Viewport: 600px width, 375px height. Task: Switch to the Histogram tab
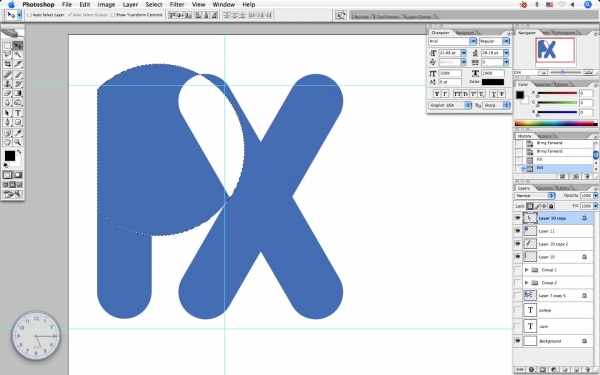pos(565,33)
